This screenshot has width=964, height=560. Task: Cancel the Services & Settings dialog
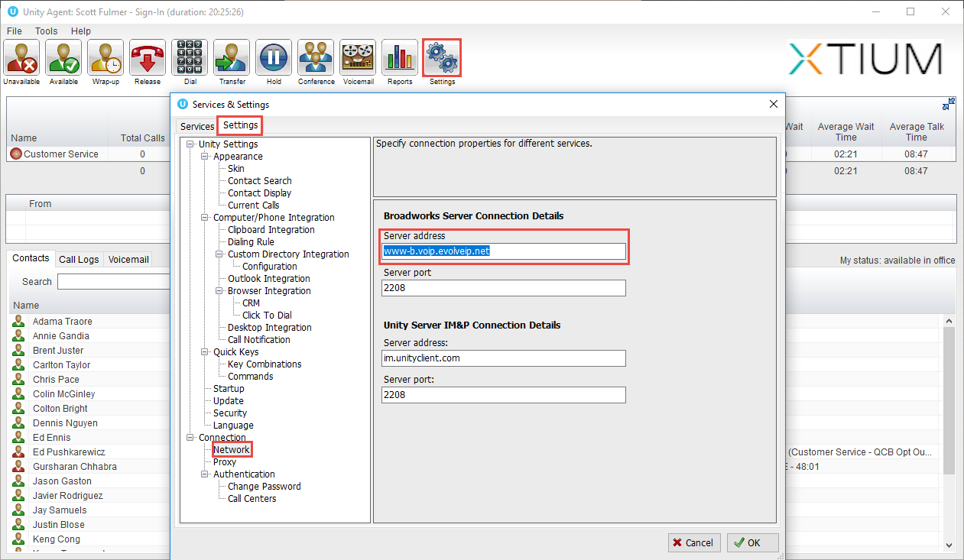pyautogui.click(x=693, y=542)
